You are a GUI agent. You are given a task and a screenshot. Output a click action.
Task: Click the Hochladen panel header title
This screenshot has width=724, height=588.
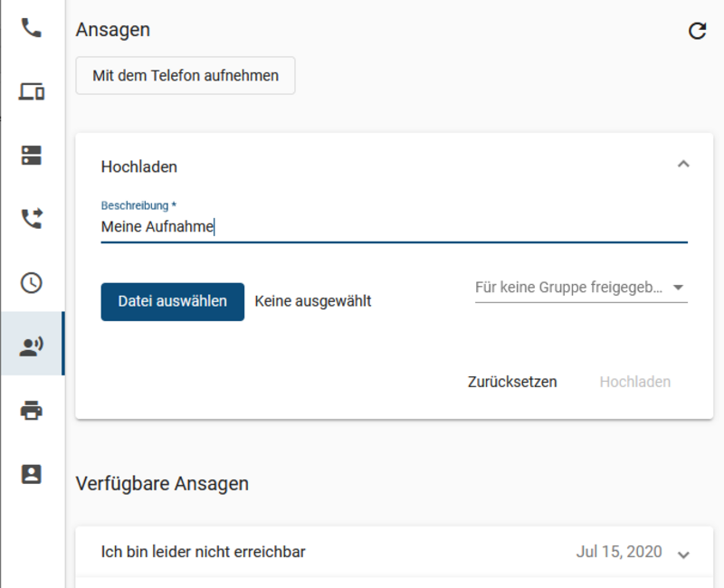point(139,166)
